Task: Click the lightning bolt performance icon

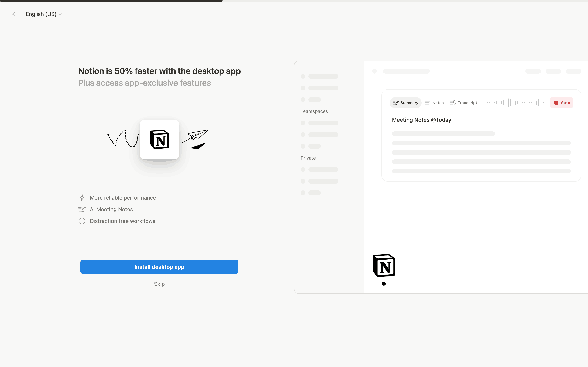Action: (82, 198)
